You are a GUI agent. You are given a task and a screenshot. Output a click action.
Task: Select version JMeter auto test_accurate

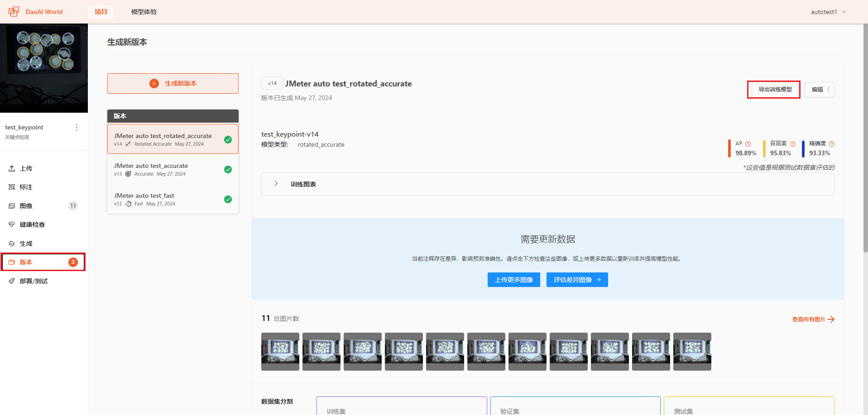[173, 169]
